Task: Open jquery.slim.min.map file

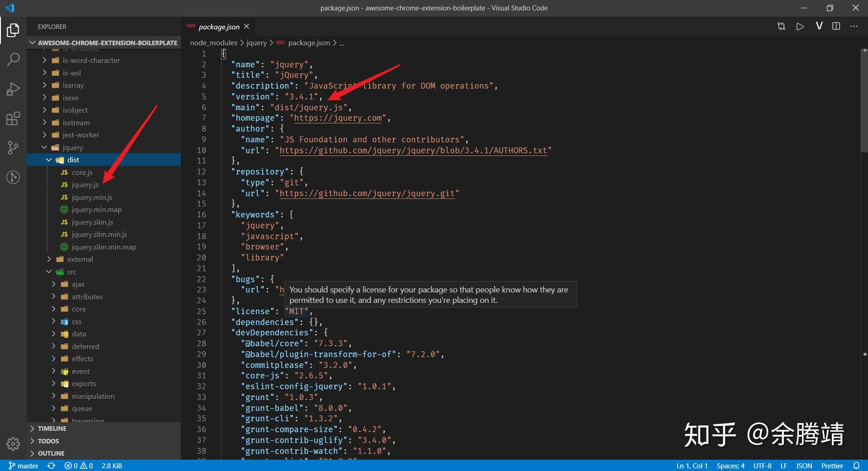Action: (104, 247)
